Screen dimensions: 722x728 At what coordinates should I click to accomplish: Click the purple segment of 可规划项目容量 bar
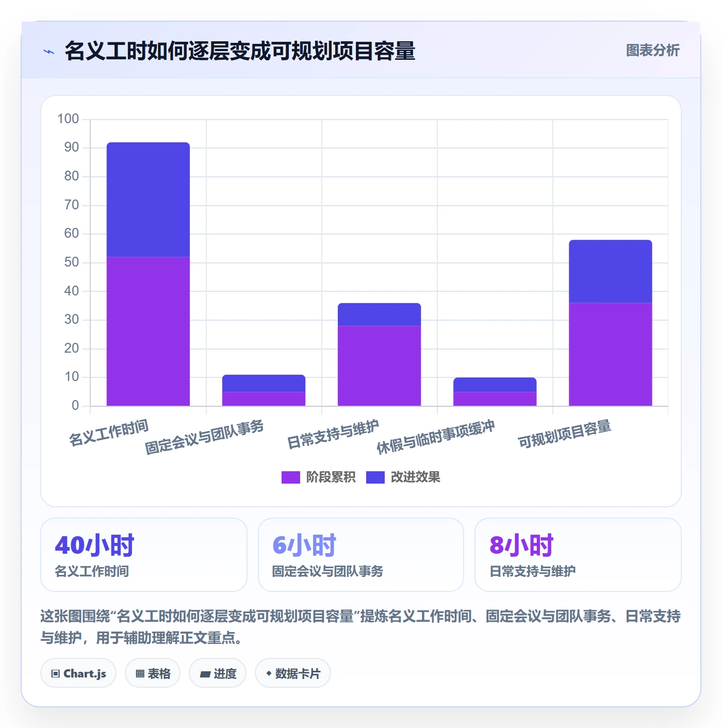point(610,354)
